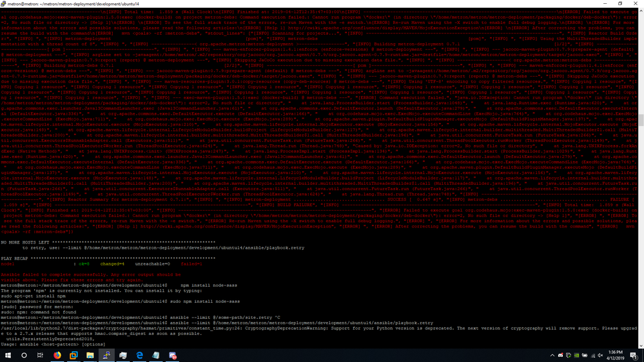Click the 'failed=1' recap value
The image size is (644, 362).
pyautogui.click(x=191, y=264)
